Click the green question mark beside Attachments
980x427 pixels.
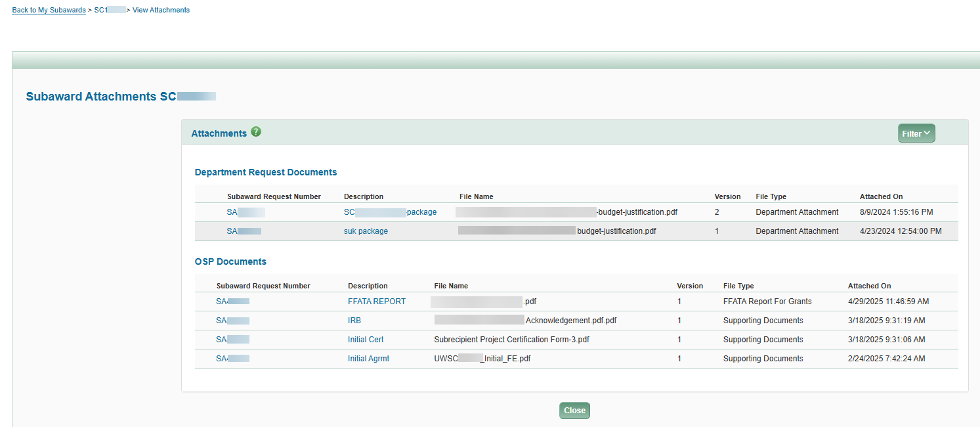[256, 131]
